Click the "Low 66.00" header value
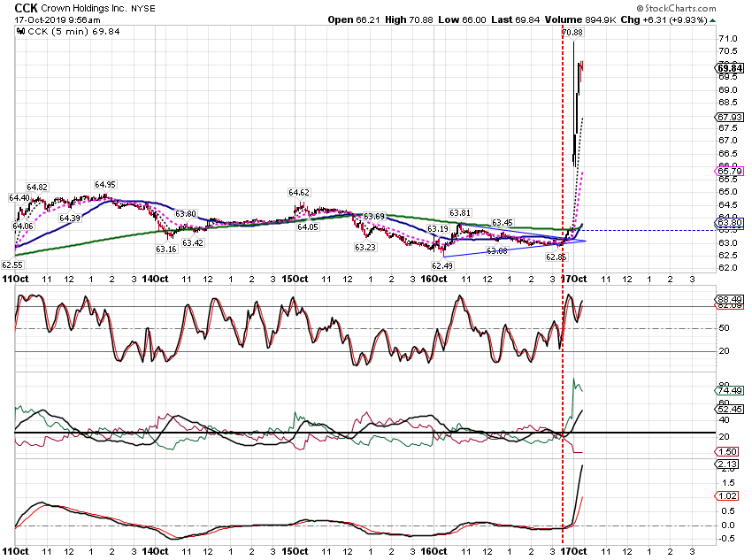Screen dimensions: 752x560 [x=462, y=19]
